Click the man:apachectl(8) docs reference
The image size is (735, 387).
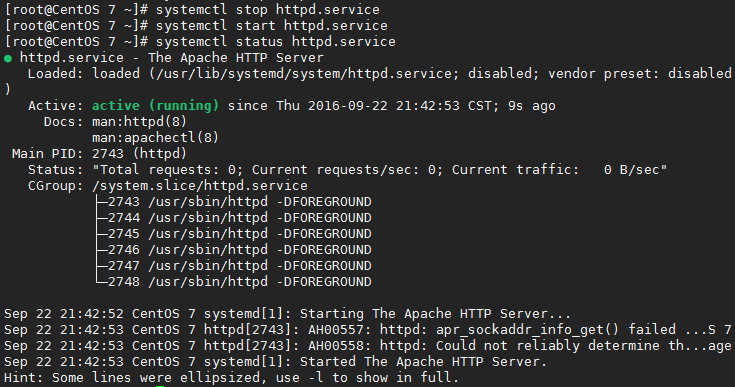click(x=155, y=137)
